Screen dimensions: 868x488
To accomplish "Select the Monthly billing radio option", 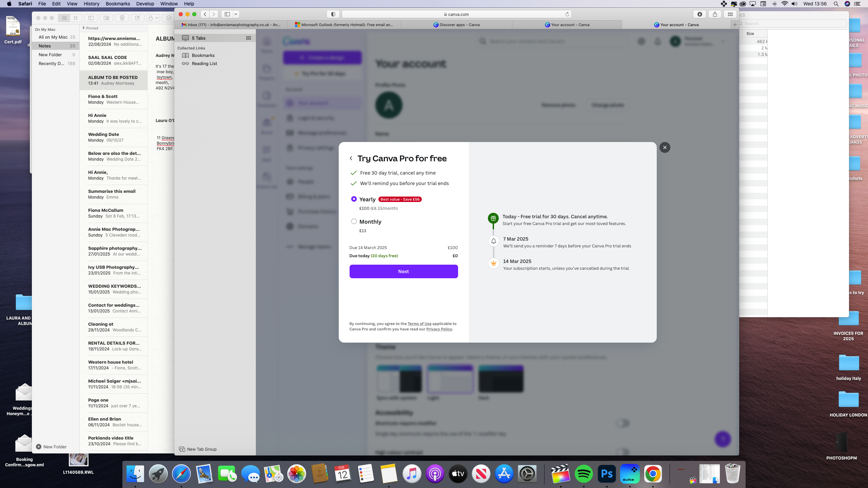I will point(354,221).
